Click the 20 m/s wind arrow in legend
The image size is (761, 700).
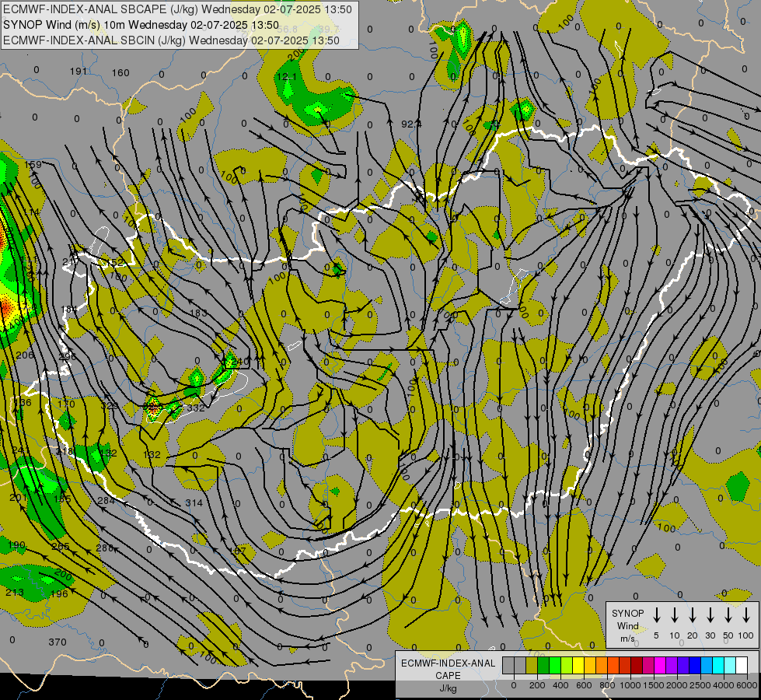tap(692, 614)
